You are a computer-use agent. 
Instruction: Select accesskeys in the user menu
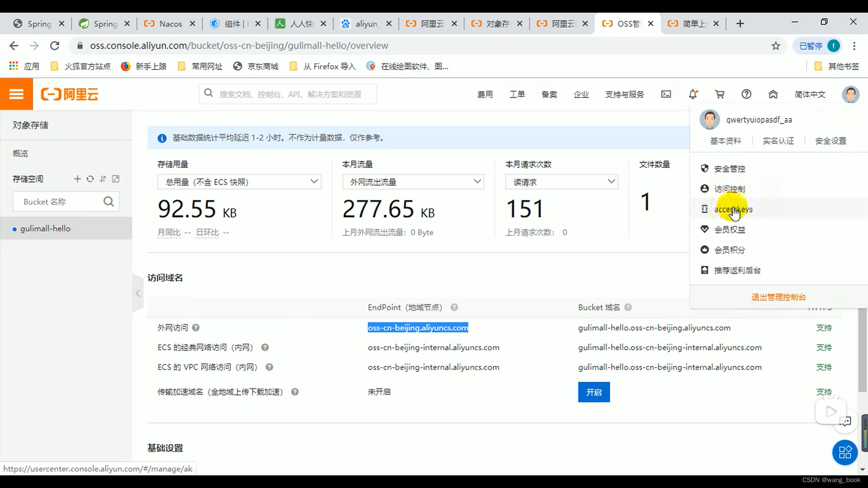[x=733, y=209]
